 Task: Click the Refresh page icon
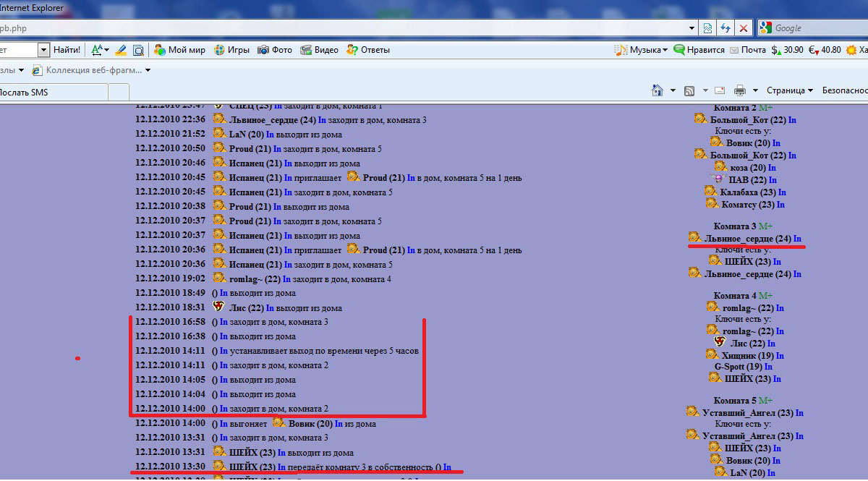click(x=726, y=28)
